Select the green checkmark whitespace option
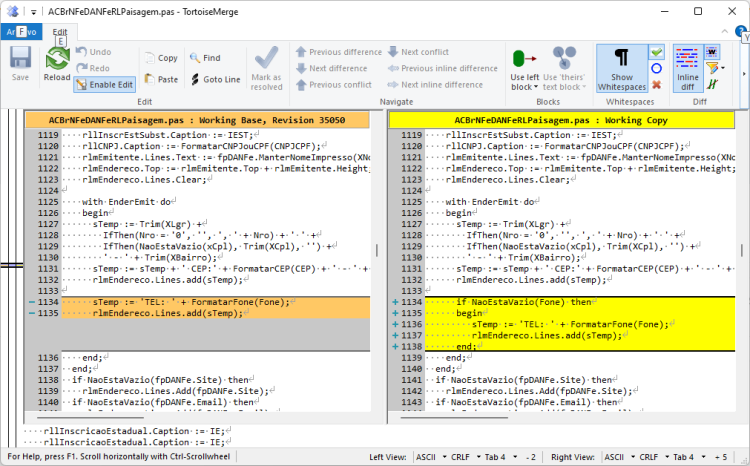750x466 pixels. click(657, 51)
